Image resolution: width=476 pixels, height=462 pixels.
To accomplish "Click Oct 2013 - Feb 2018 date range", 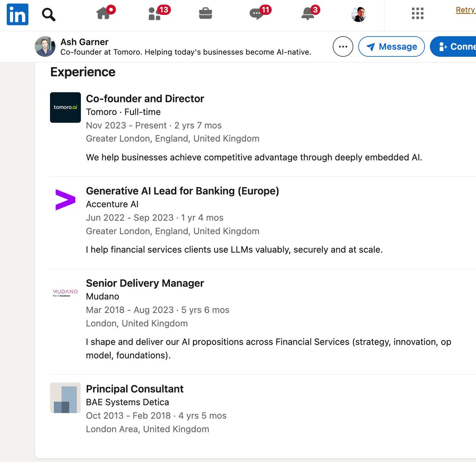I will (x=128, y=416).
